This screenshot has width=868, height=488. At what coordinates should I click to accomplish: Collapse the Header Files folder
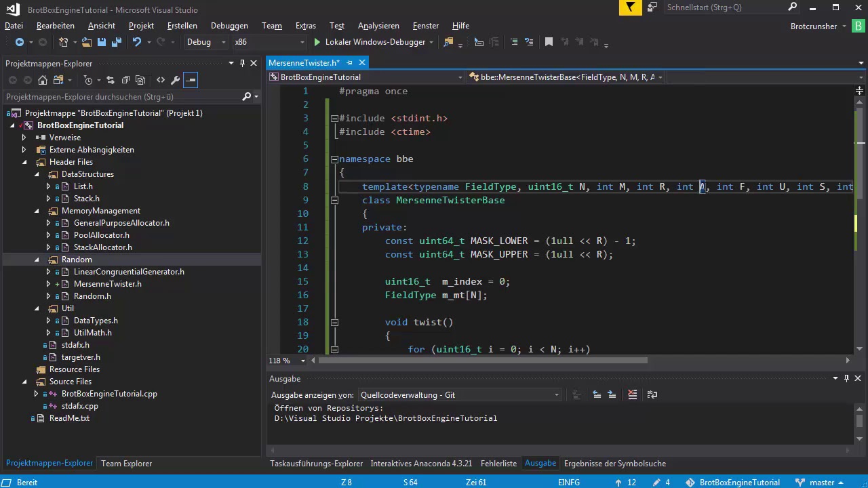pyautogui.click(x=25, y=162)
